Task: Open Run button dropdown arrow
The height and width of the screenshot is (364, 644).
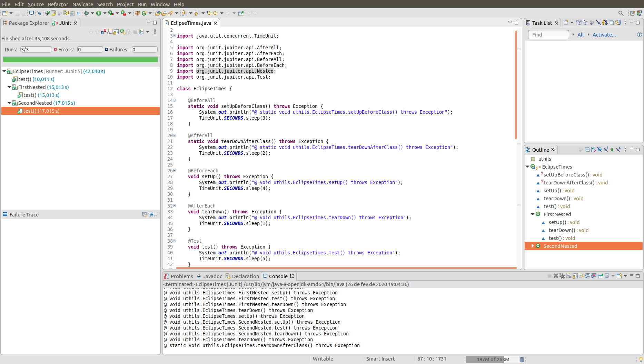Action: tap(105, 13)
